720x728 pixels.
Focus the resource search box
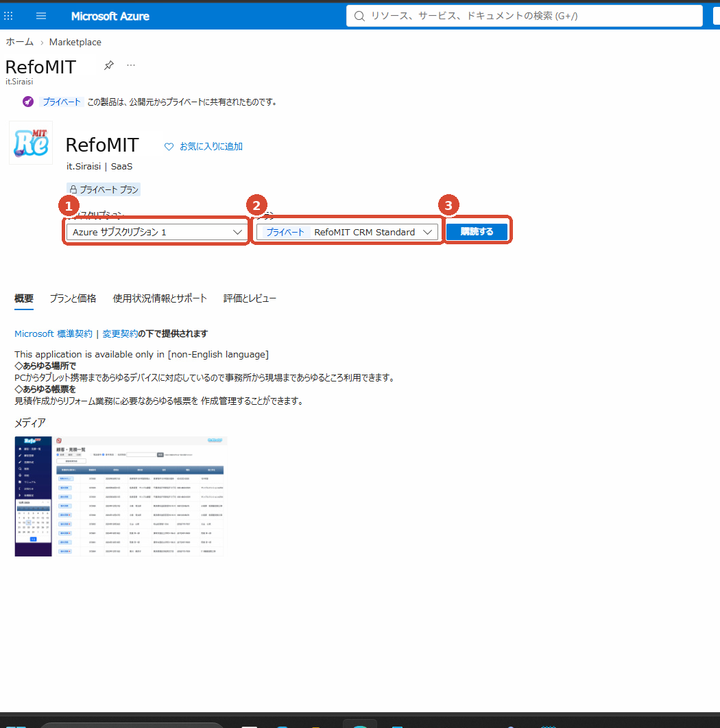pyautogui.click(x=524, y=16)
